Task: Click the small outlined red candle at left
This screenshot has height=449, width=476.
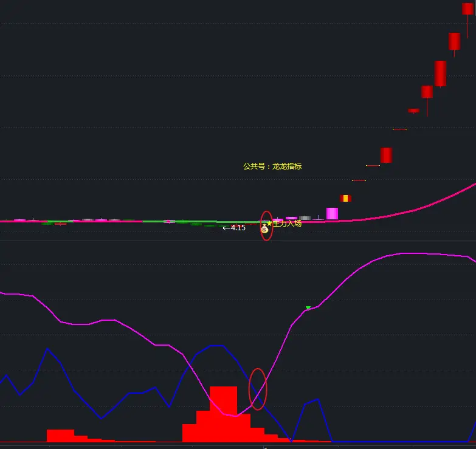Action: [x=60, y=224]
